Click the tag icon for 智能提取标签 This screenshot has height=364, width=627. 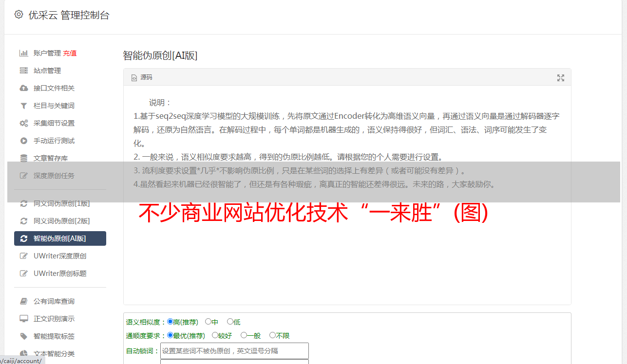tap(23, 336)
